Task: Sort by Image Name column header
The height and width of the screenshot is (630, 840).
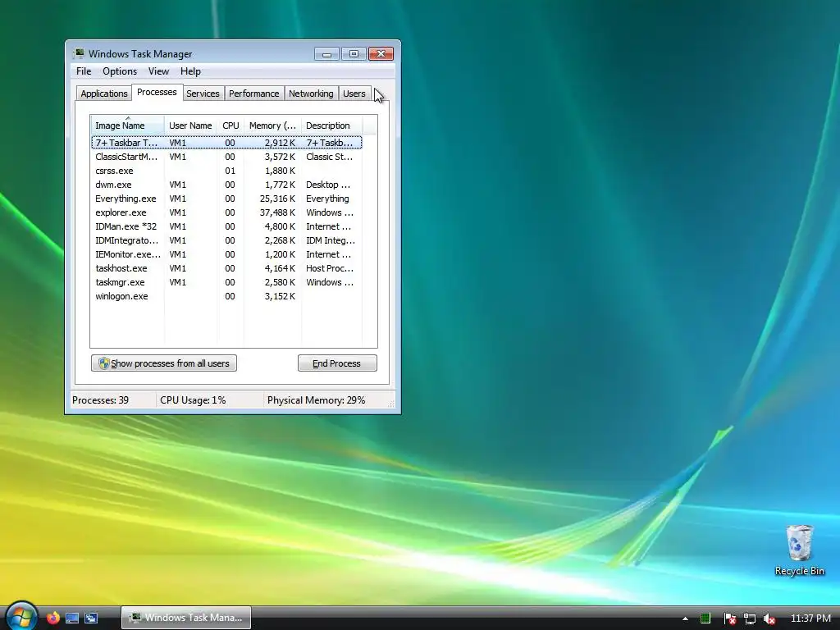Action: pyautogui.click(x=127, y=126)
